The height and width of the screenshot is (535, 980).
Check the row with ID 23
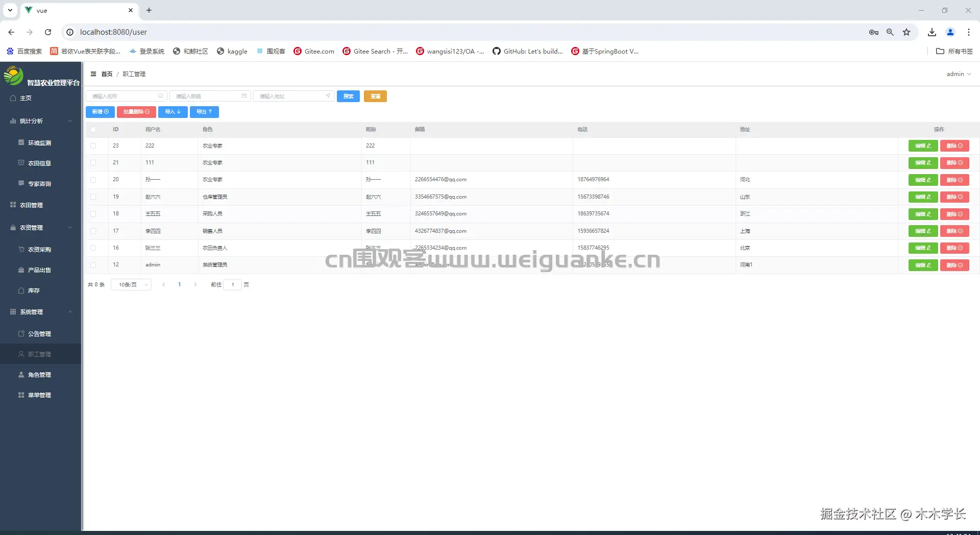(93, 146)
